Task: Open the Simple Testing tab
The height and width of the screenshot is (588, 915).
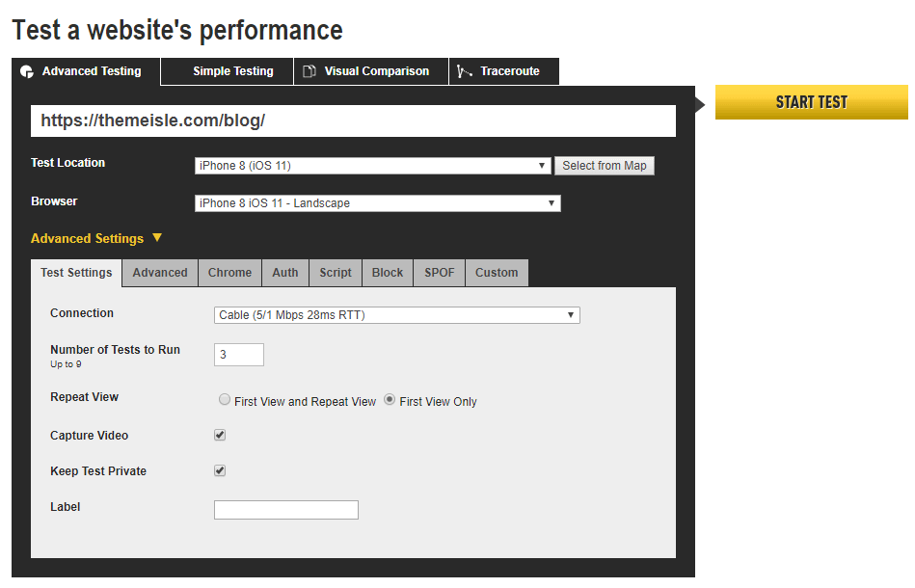Action: 227,71
